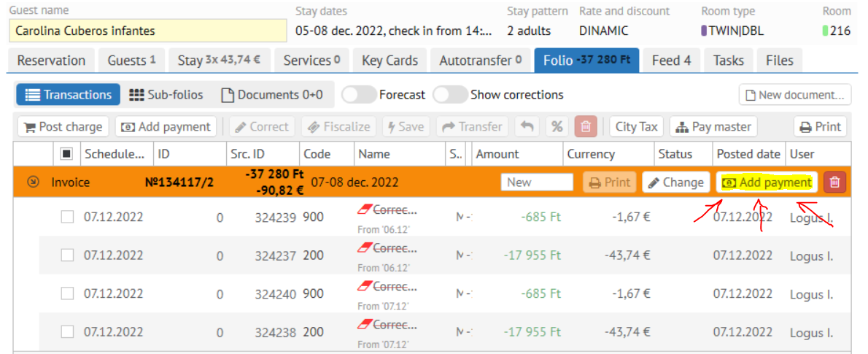Click the Correct toolbar button
This screenshot has width=868, height=354.
(x=262, y=127)
